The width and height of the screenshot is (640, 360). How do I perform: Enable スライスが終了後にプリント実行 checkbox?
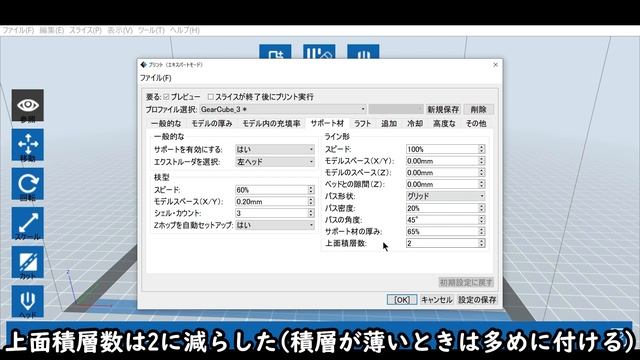211,97
